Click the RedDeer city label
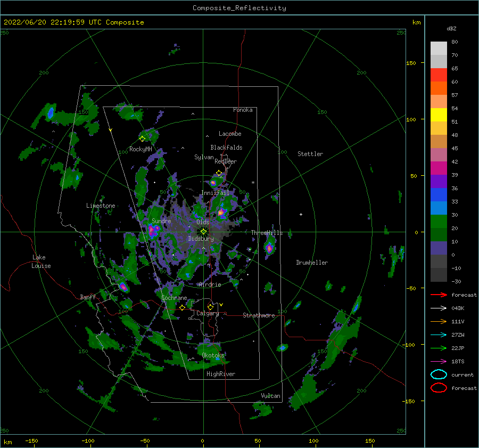This screenshot has width=479, height=448. point(226,161)
